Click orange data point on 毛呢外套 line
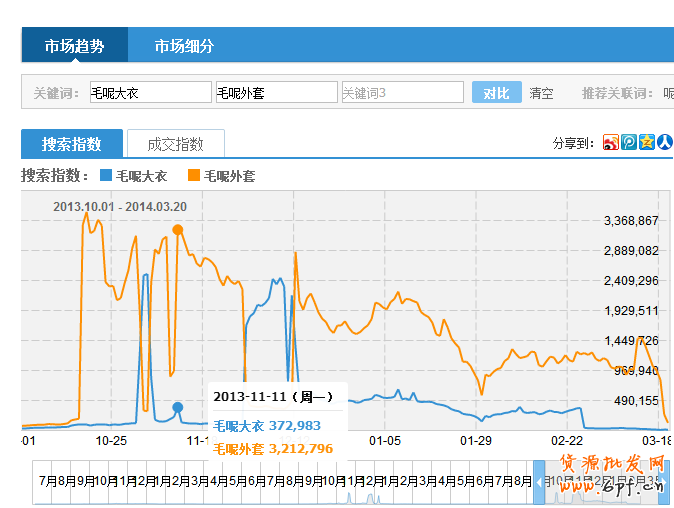Image resolution: width=674 pixels, height=508 pixels. (x=178, y=230)
